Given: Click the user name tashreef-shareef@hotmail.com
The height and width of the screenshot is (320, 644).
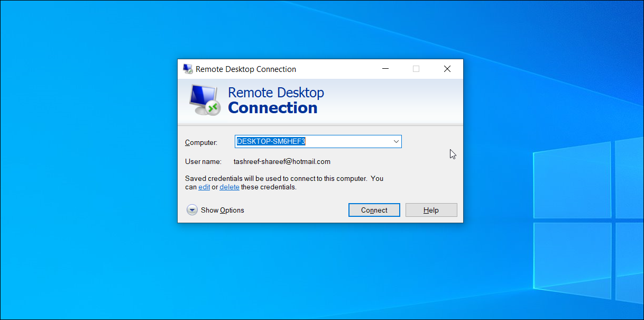Looking at the screenshot, I should click(x=282, y=161).
